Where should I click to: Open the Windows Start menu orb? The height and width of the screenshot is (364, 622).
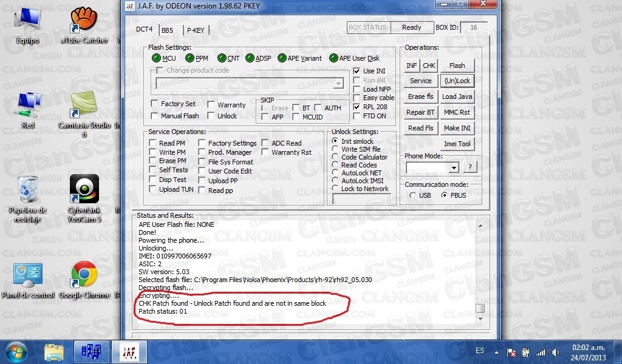16,352
